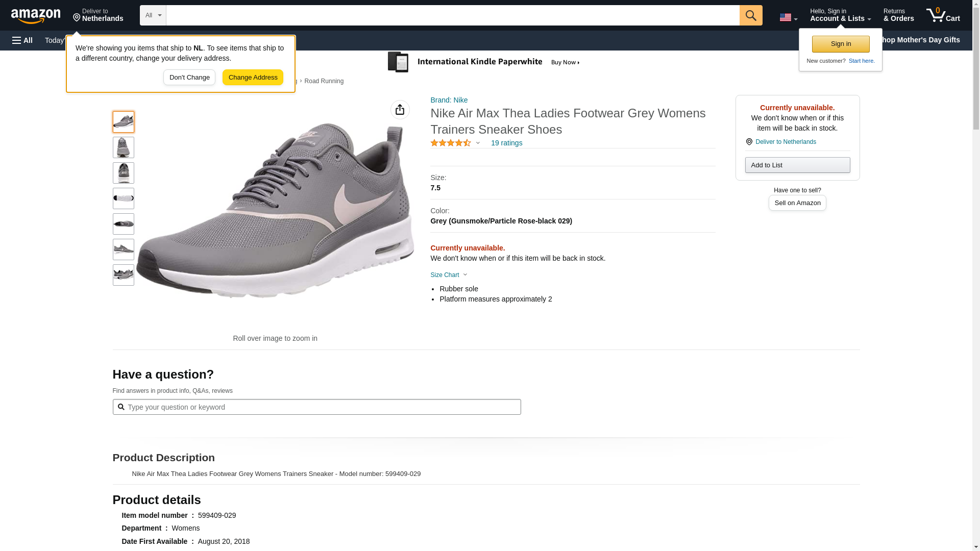Open Account & Lists dropdown

point(840,15)
